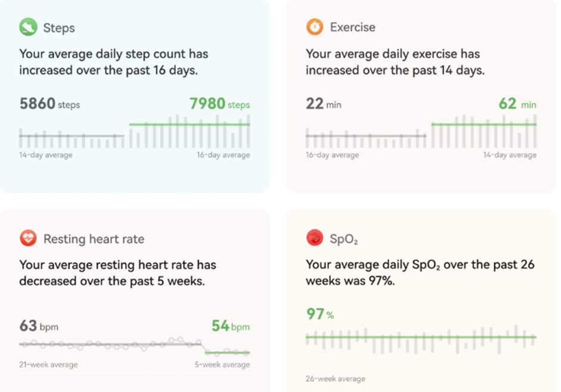Click the red Resting heart rate icon

point(28,239)
